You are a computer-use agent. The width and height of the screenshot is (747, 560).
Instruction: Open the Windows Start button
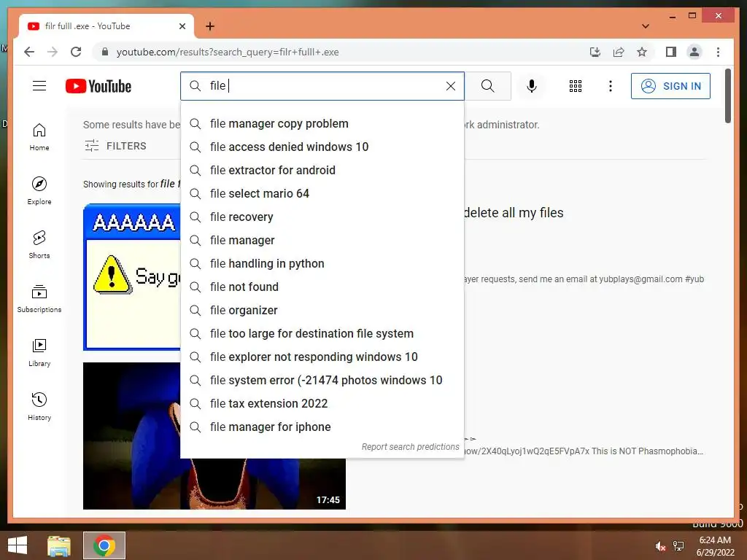[18, 545]
